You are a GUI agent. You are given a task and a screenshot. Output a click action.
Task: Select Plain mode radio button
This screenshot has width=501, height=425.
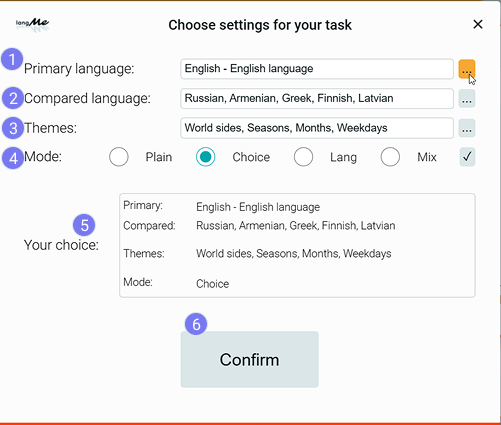pyautogui.click(x=119, y=157)
